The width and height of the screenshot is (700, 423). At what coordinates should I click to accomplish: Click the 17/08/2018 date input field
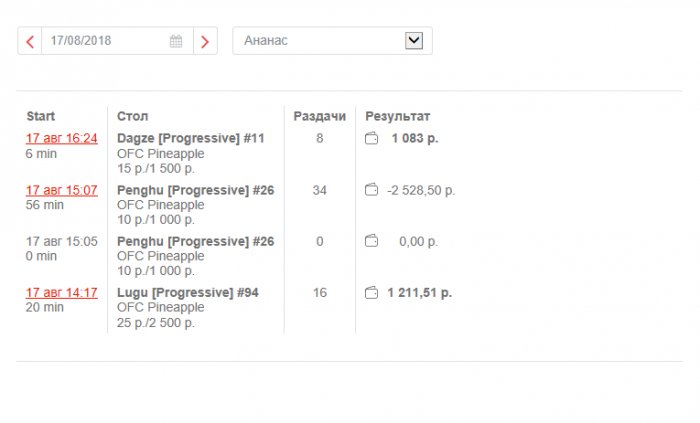tap(100, 41)
